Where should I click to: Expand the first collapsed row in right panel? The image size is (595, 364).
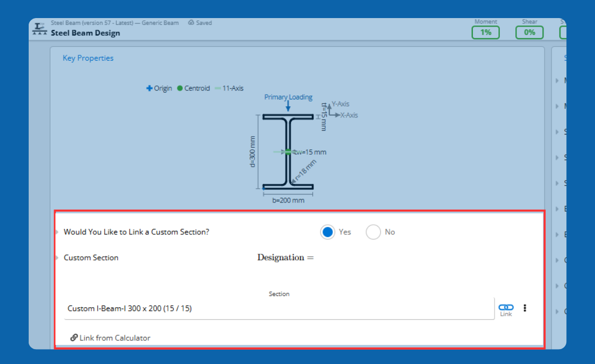[x=557, y=80]
